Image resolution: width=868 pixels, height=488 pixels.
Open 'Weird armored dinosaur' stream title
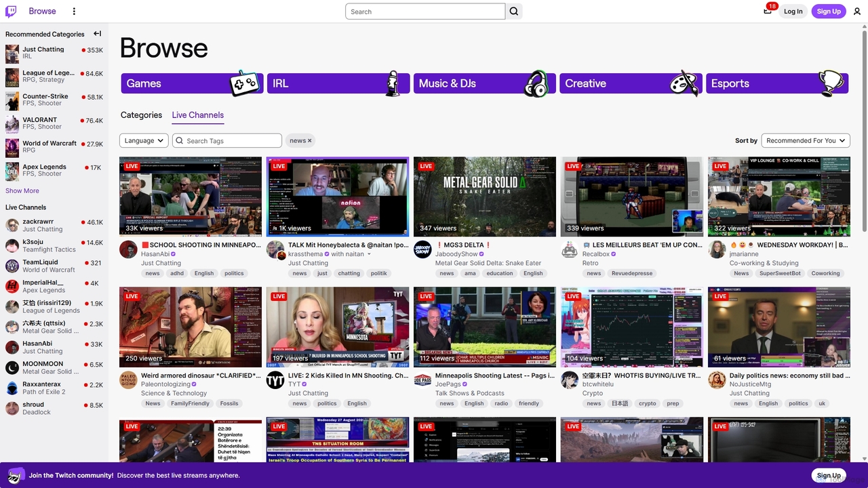click(x=201, y=375)
